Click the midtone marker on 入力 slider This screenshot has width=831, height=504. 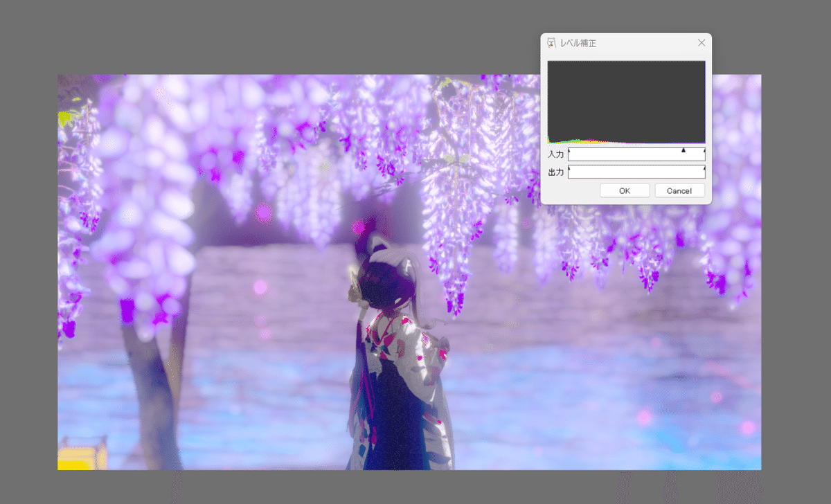coord(683,150)
